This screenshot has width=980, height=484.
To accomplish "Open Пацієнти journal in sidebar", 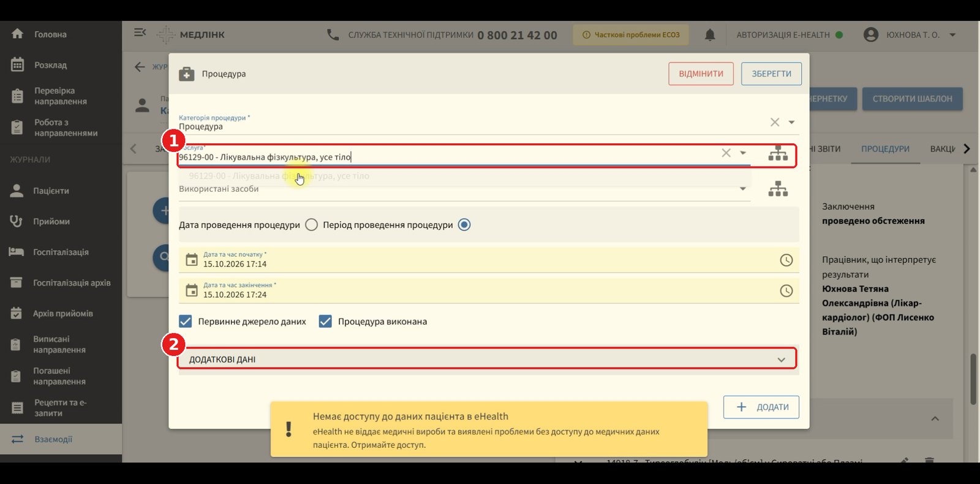I will pyautogui.click(x=51, y=191).
